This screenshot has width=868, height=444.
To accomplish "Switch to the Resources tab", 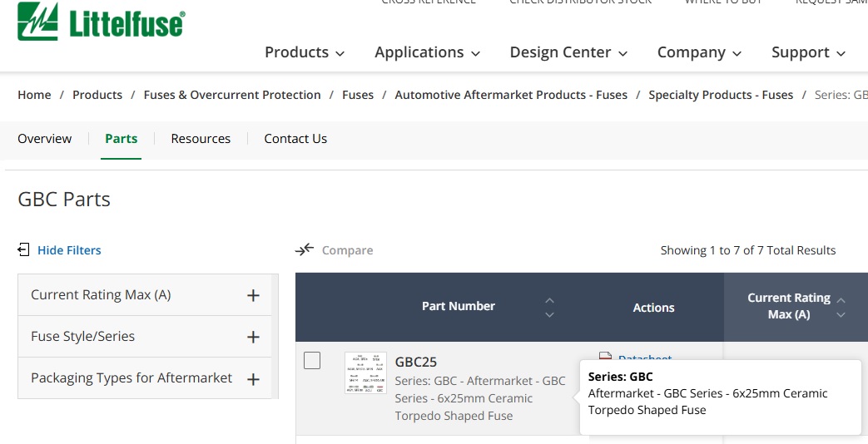I will click(x=201, y=139).
